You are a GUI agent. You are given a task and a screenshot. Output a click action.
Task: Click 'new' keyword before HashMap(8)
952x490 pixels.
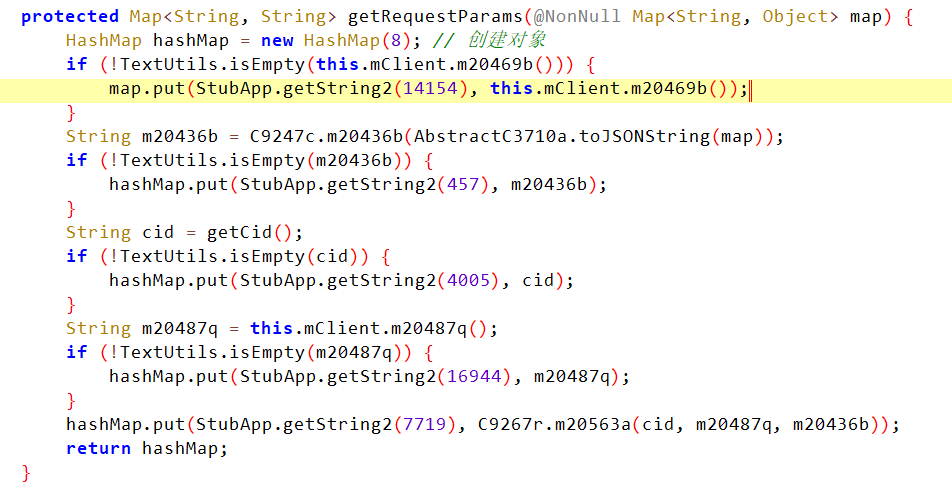click(x=277, y=41)
